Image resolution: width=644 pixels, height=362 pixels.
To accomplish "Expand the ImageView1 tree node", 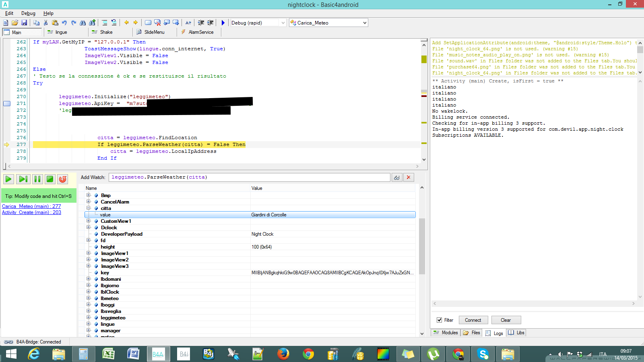I will point(88,253).
